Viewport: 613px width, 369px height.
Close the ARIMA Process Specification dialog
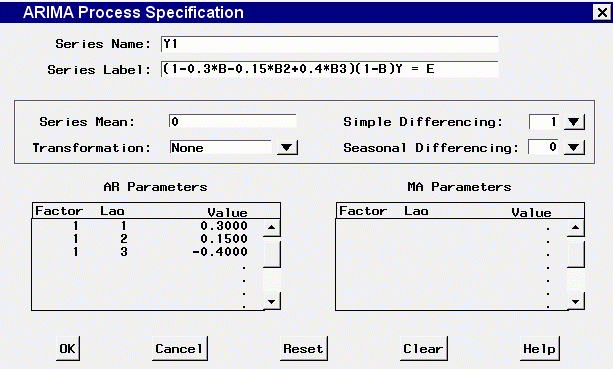[602, 12]
